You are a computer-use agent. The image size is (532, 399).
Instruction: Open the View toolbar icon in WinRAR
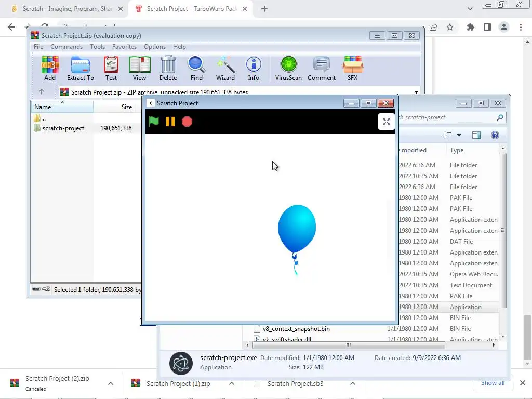139,68
